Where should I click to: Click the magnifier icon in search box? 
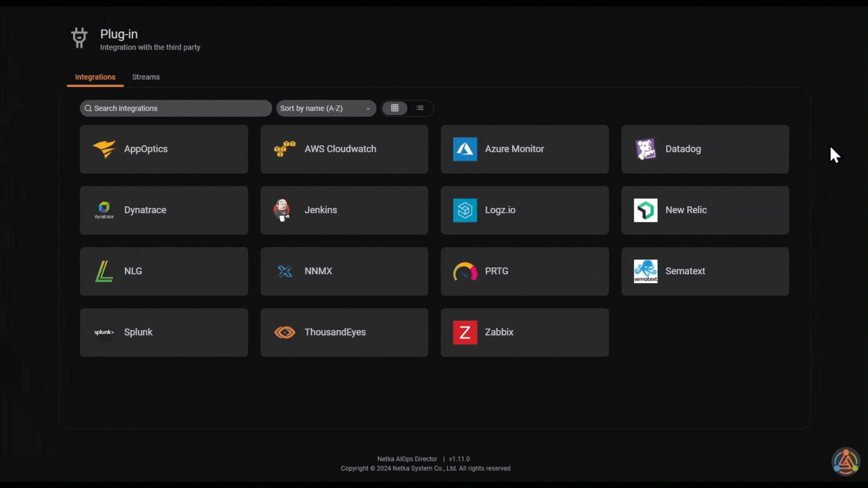pos(88,108)
